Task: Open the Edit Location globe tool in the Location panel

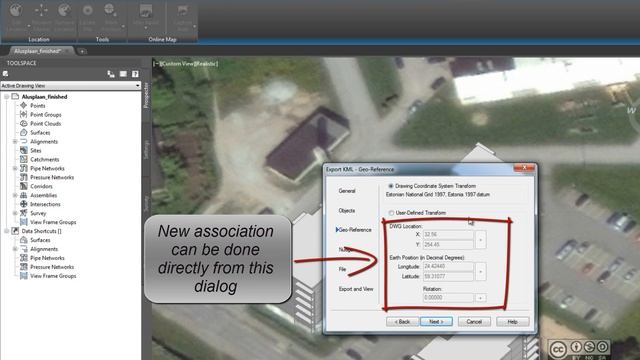Action: click(x=16, y=18)
